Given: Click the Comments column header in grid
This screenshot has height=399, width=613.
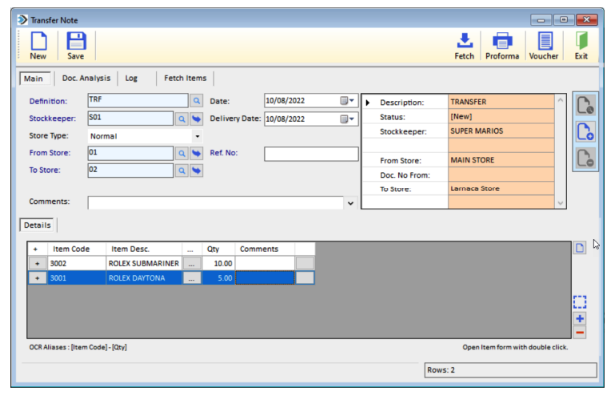Looking at the screenshot, I should [265, 249].
